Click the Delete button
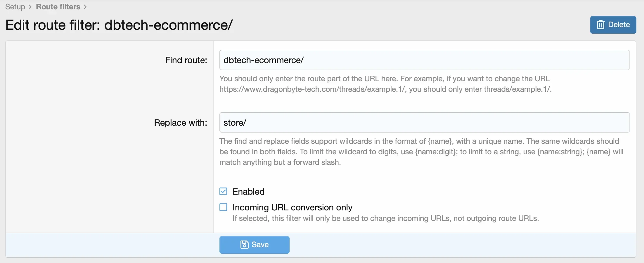The height and width of the screenshot is (263, 644). (x=613, y=25)
